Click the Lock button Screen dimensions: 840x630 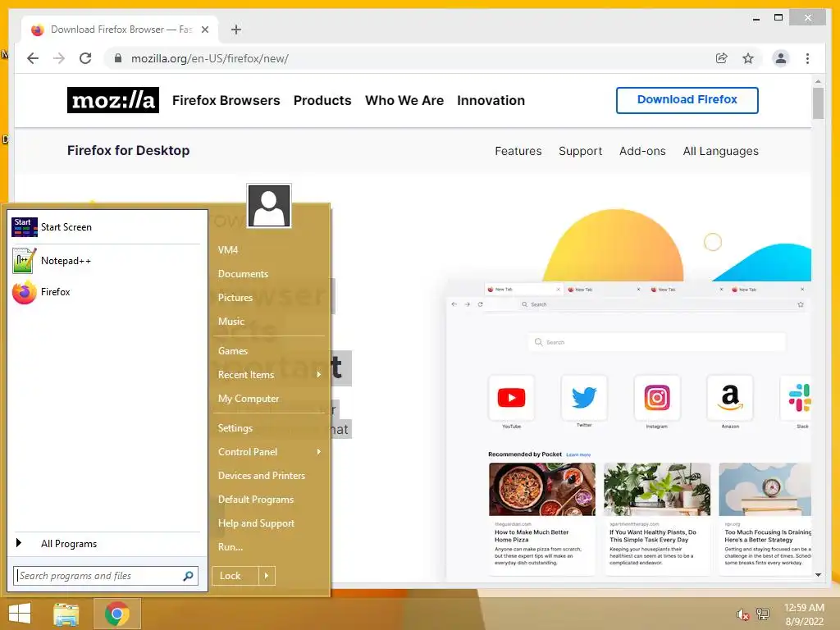235,576
